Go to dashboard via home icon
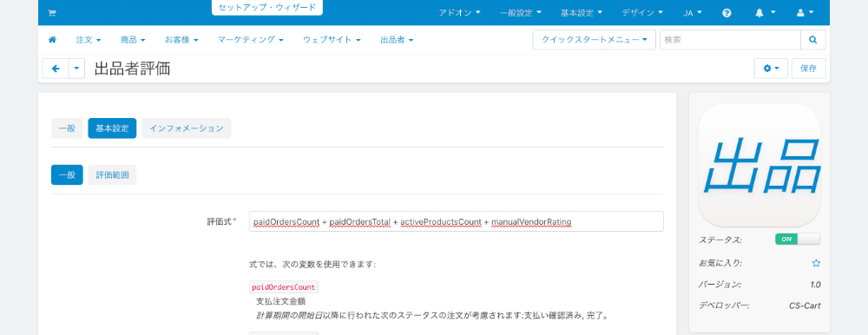868x335 pixels. point(53,40)
